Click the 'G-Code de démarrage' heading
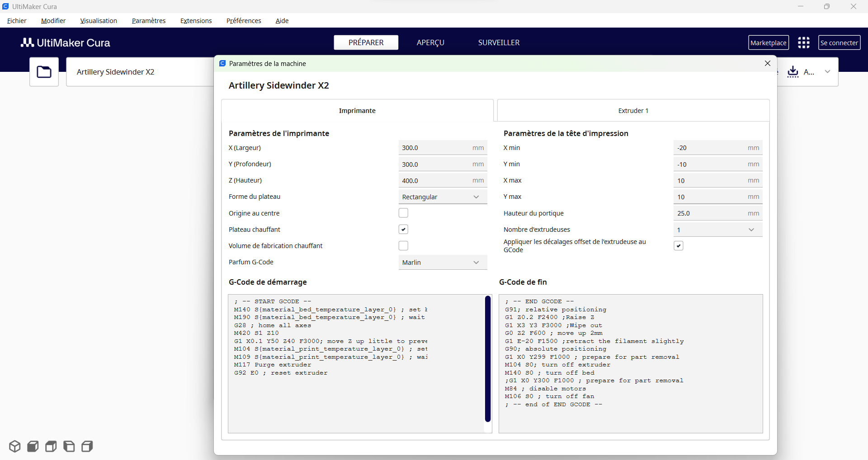This screenshot has height=460, width=868. 268,282
